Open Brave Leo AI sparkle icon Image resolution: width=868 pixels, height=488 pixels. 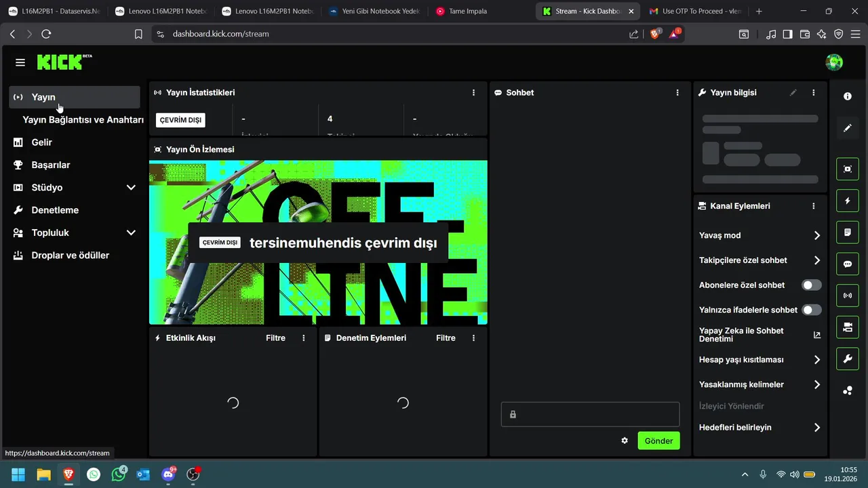coord(822,34)
